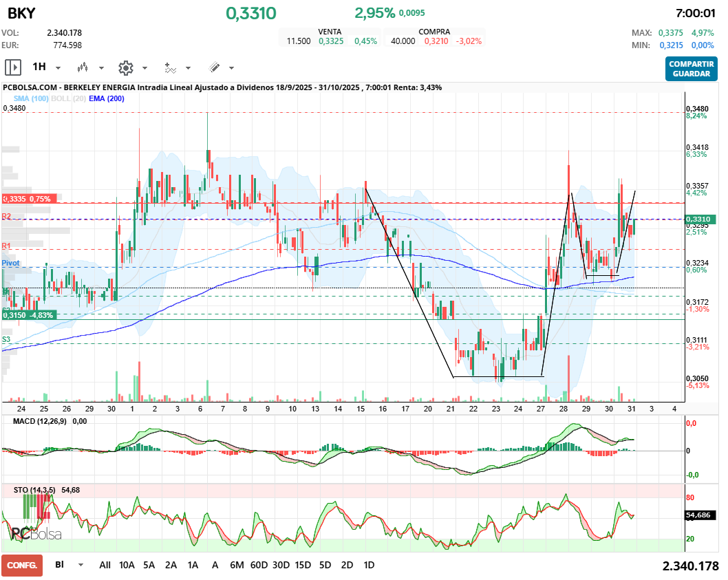728x580 pixels.
Task: Select the pencil drawing tool icon
Action: [x=214, y=68]
